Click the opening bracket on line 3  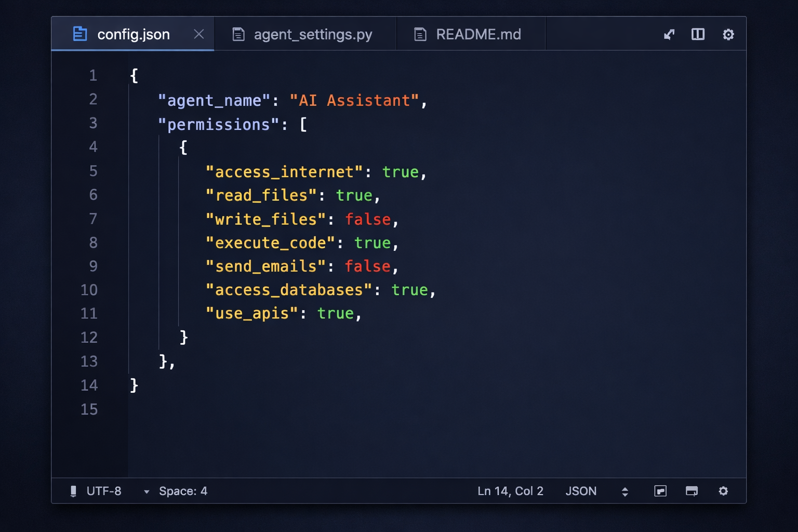click(x=303, y=125)
